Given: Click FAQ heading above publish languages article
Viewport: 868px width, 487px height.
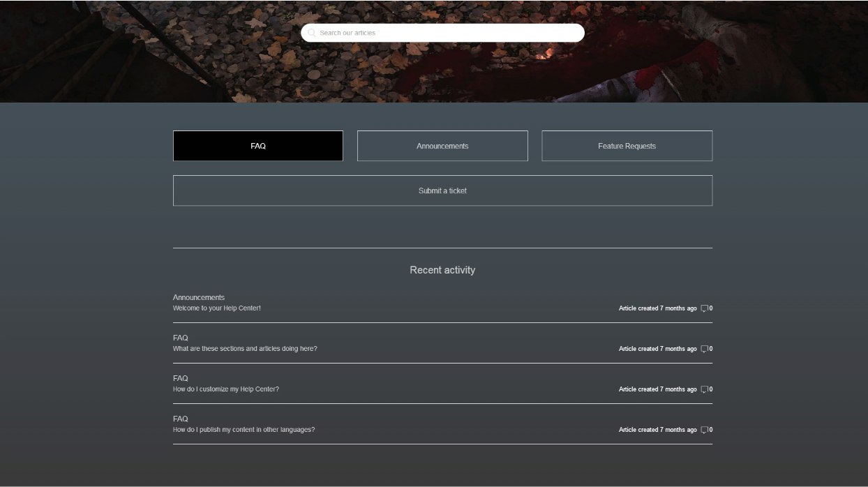Looking at the screenshot, I should point(181,419).
